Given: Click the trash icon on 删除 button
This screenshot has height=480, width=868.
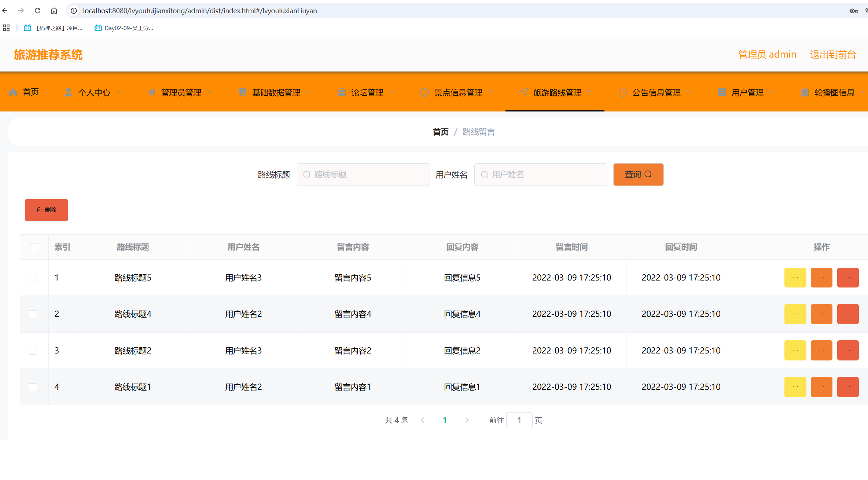Looking at the screenshot, I should [39, 210].
